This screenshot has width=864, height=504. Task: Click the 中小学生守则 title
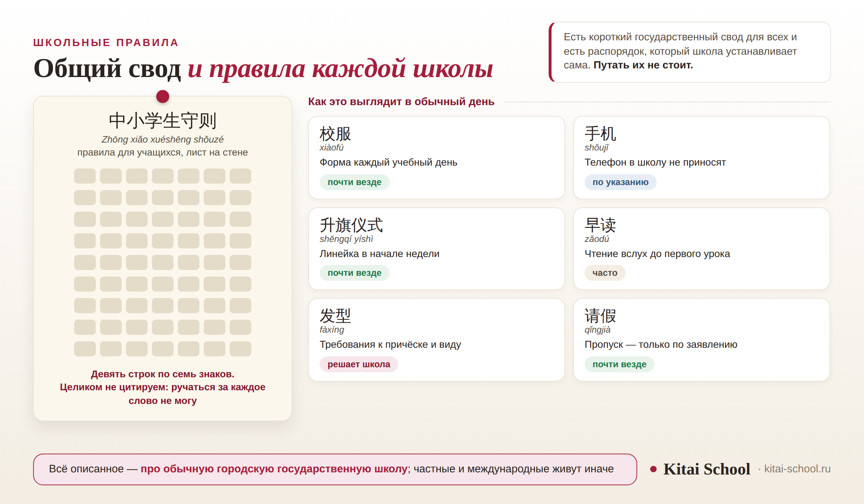(x=163, y=120)
